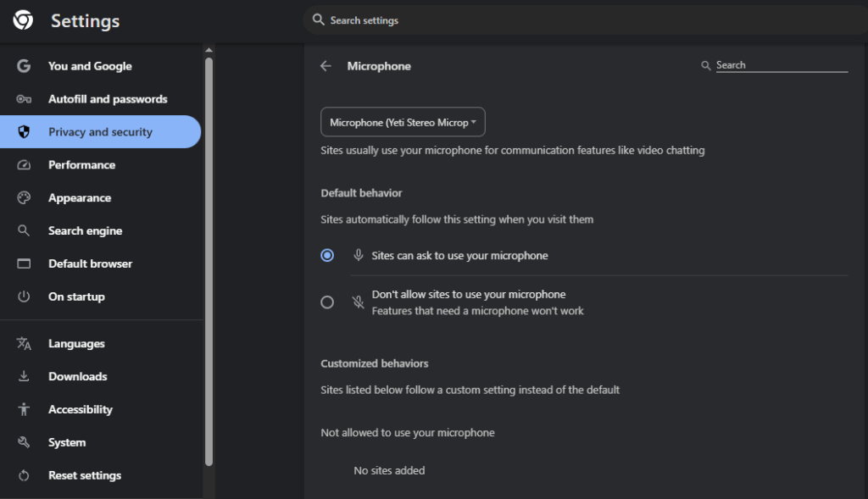This screenshot has height=499, width=868.
Task: Click the Performance gauge icon in sidebar
Action: click(24, 165)
